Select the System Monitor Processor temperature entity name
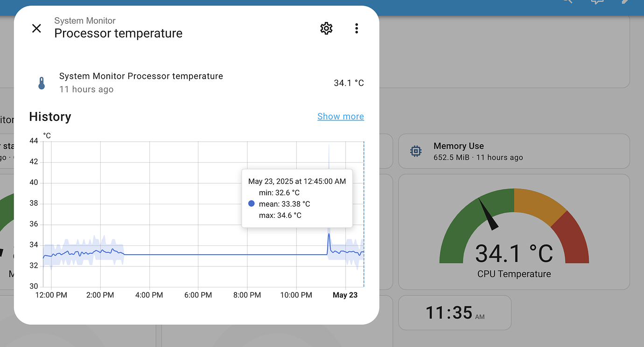 click(141, 76)
